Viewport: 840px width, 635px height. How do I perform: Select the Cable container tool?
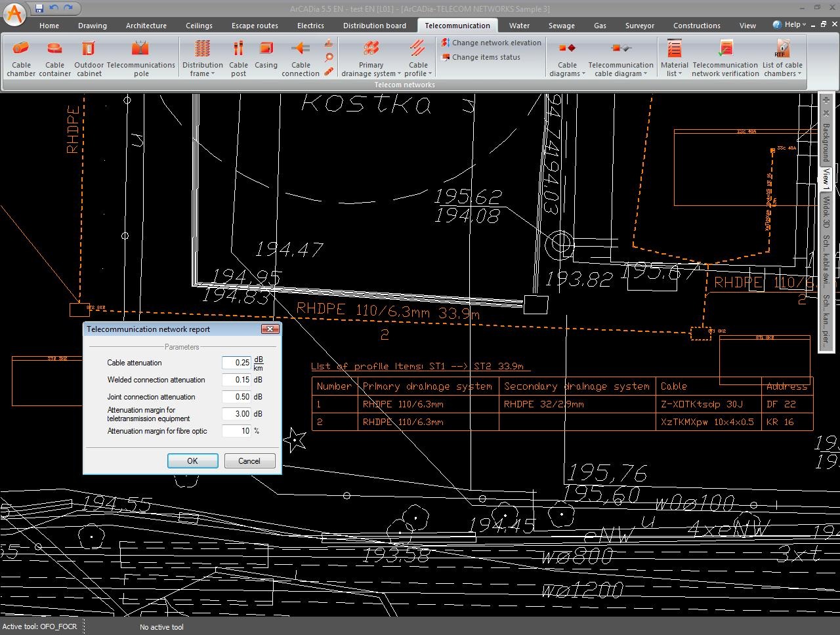point(54,49)
